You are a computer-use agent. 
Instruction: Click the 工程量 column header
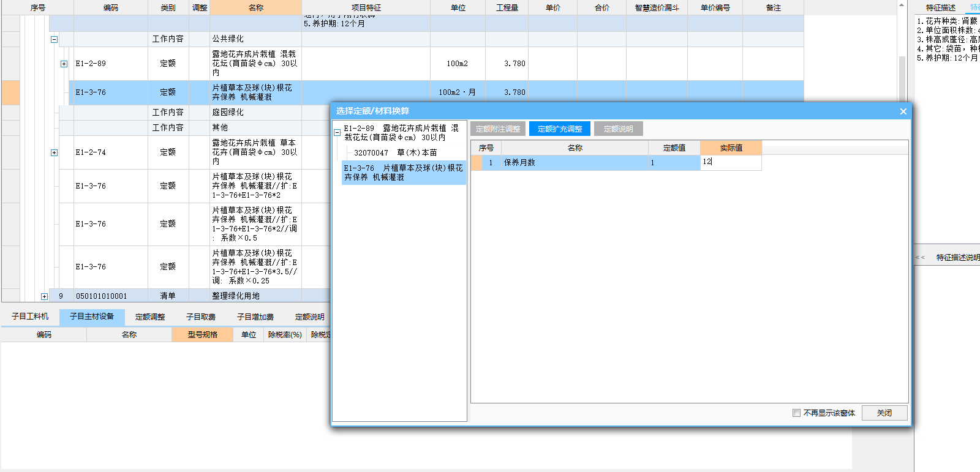(x=507, y=7)
